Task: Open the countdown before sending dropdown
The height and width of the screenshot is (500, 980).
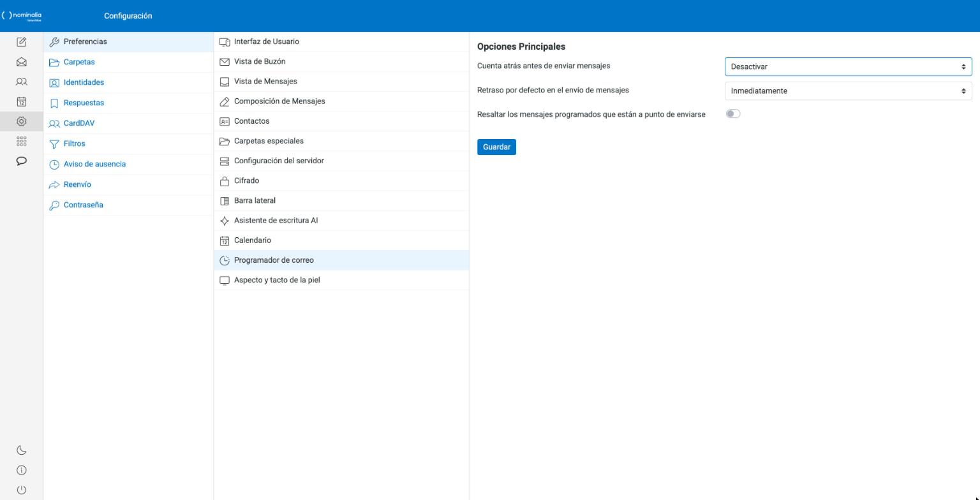Action: click(848, 66)
